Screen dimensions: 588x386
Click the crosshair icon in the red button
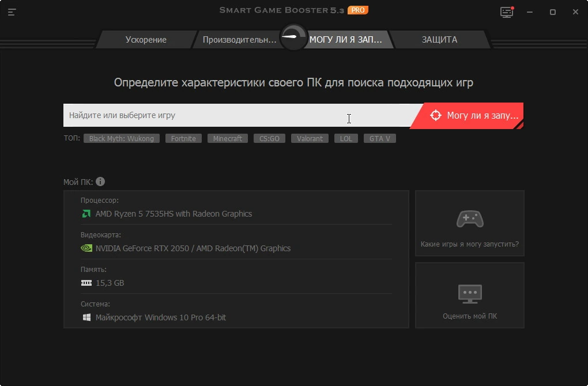point(435,115)
